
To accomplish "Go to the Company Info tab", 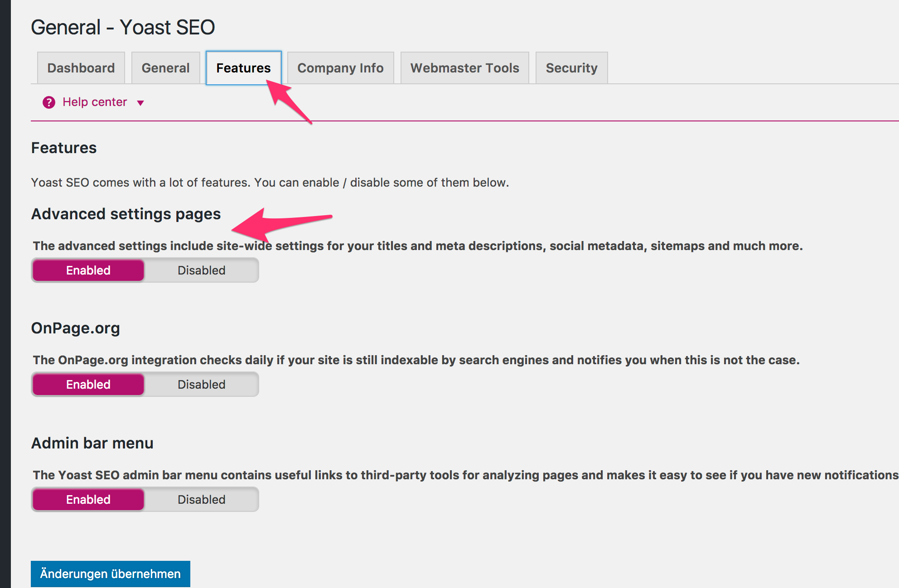I will point(340,68).
